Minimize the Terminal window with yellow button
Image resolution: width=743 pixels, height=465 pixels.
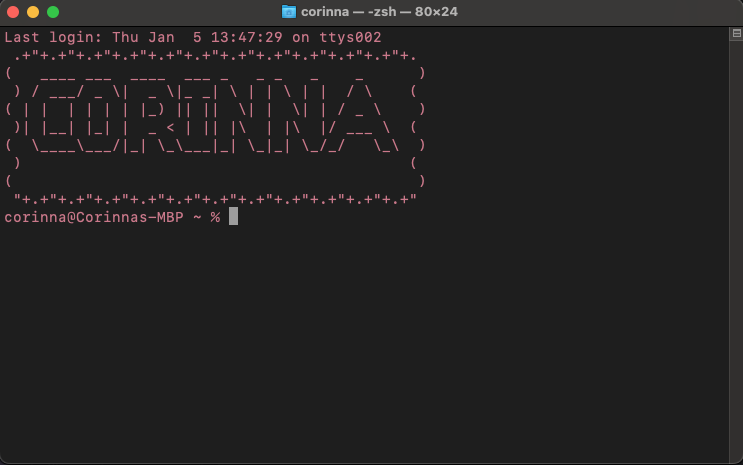(x=33, y=12)
